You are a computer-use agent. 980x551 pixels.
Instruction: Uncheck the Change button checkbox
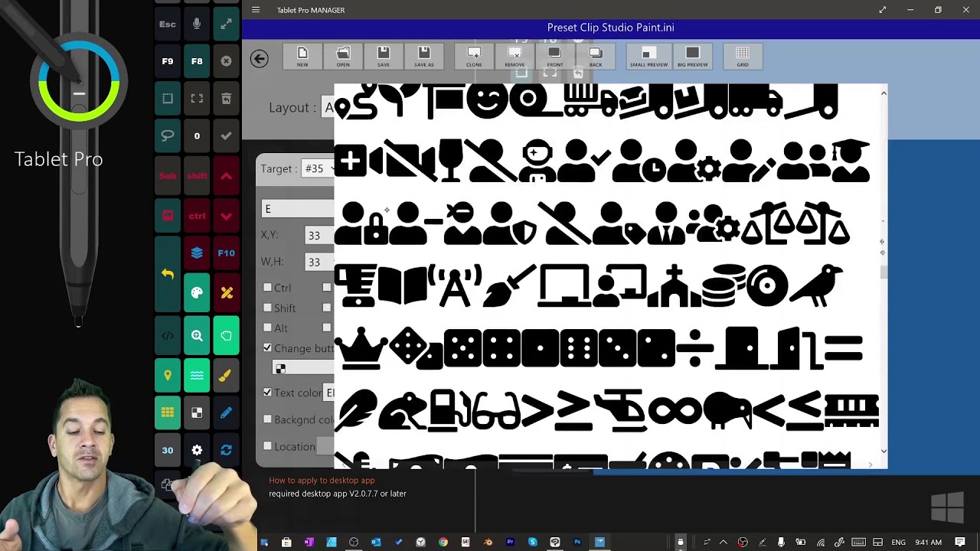267,347
